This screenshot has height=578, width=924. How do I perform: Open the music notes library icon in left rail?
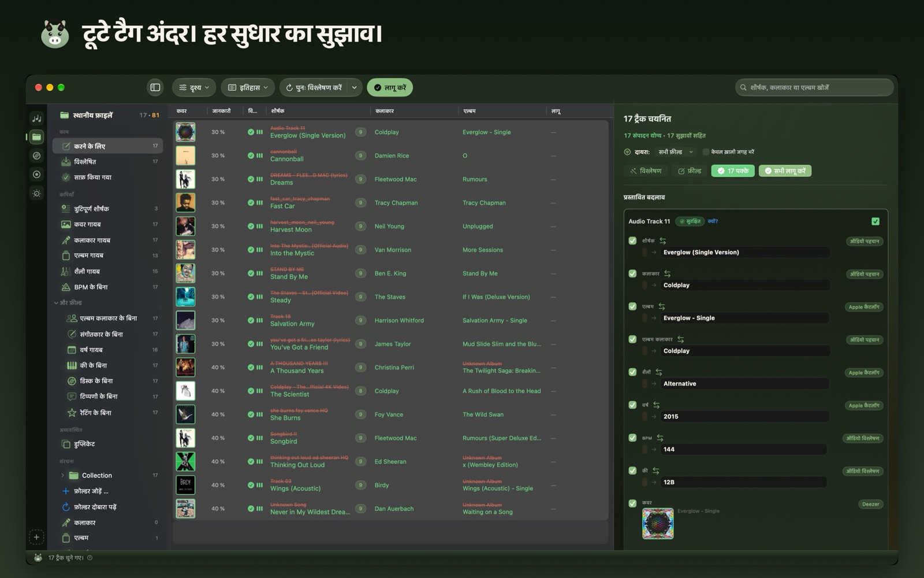pos(36,118)
